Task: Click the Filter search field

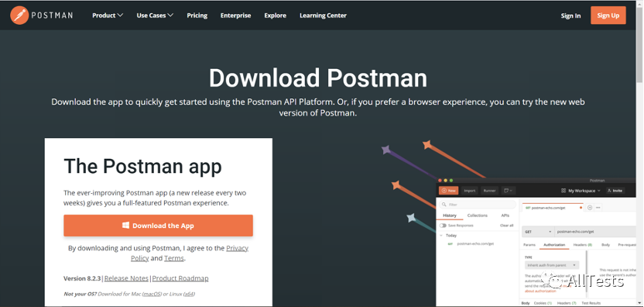Action: pyautogui.click(x=478, y=205)
